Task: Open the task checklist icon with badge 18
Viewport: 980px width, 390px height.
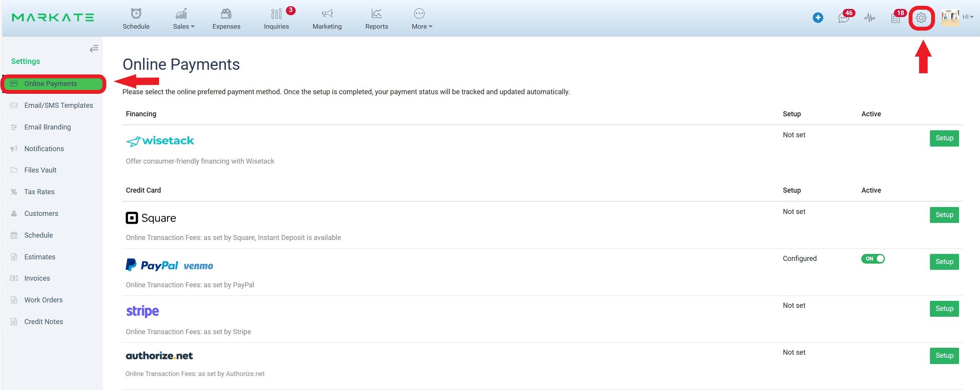Action: (x=895, y=18)
